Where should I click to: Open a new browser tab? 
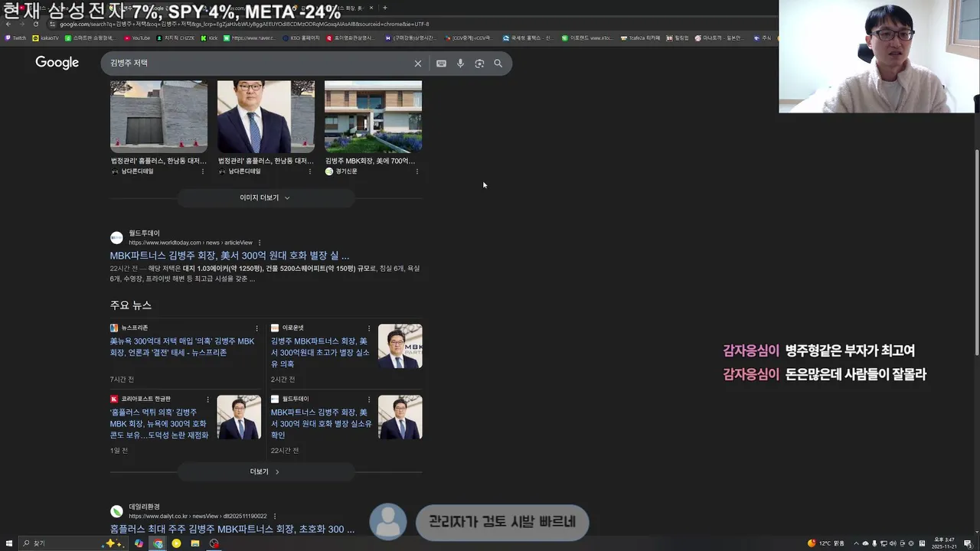pyautogui.click(x=385, y=8)
